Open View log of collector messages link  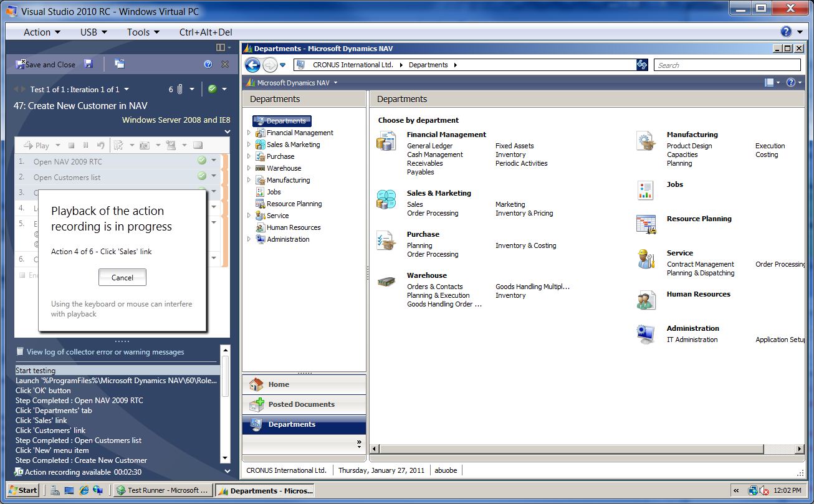[x=105, y=352]
